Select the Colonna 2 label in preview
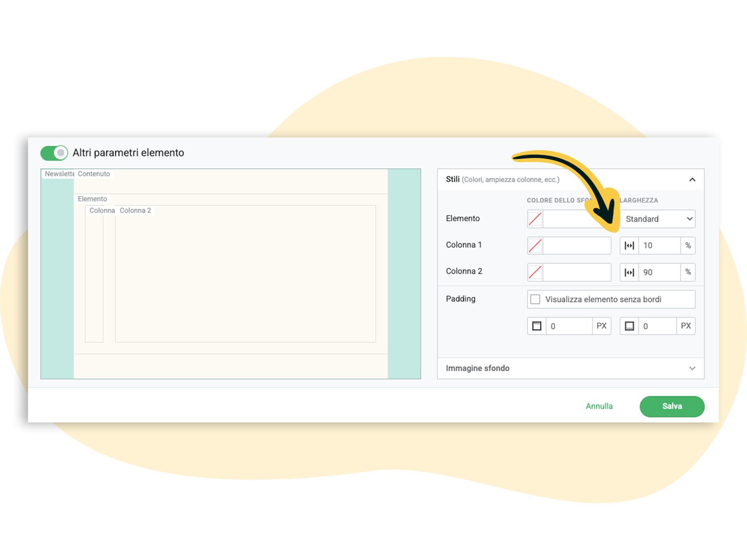 (135, 211)
